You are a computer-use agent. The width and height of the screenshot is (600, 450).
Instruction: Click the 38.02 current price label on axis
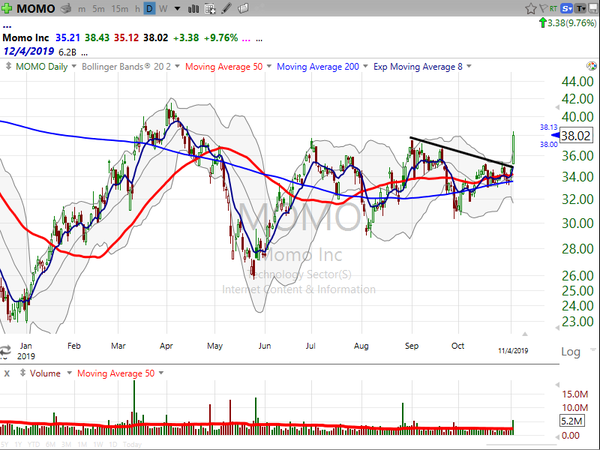[x=576, y=135]
